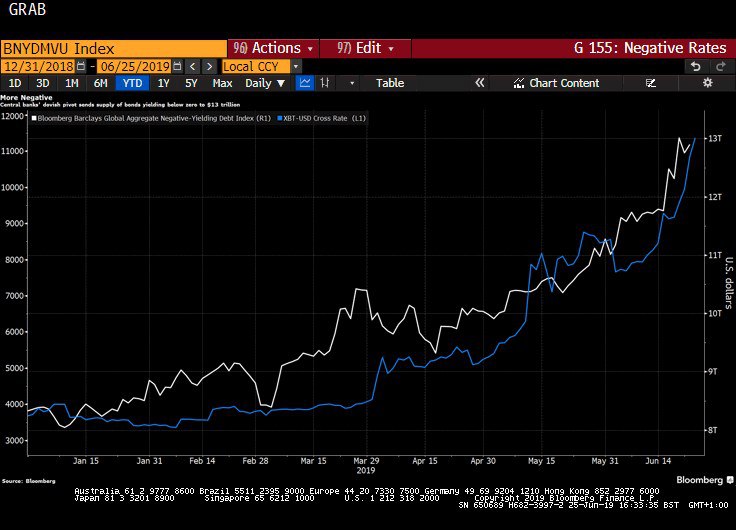Select the 3D time range tab
The image size is (736, 530).
43,83
